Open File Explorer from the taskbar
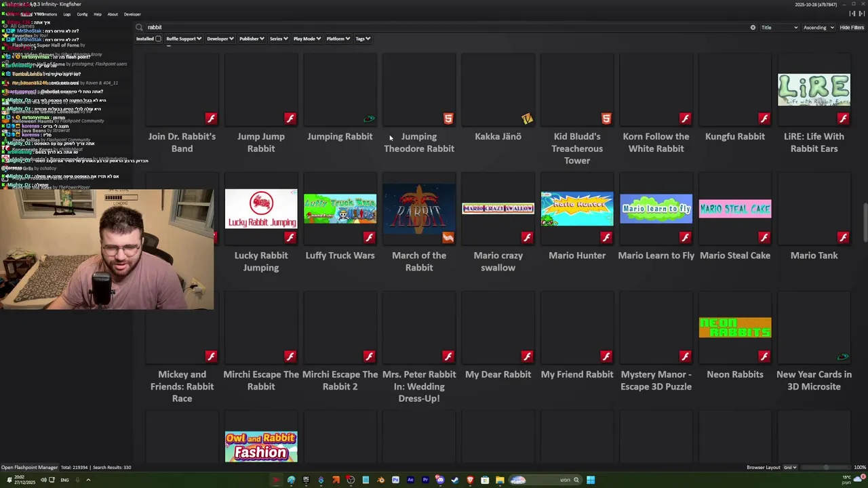This screenshot has height=488, width=868. point(500,480)
